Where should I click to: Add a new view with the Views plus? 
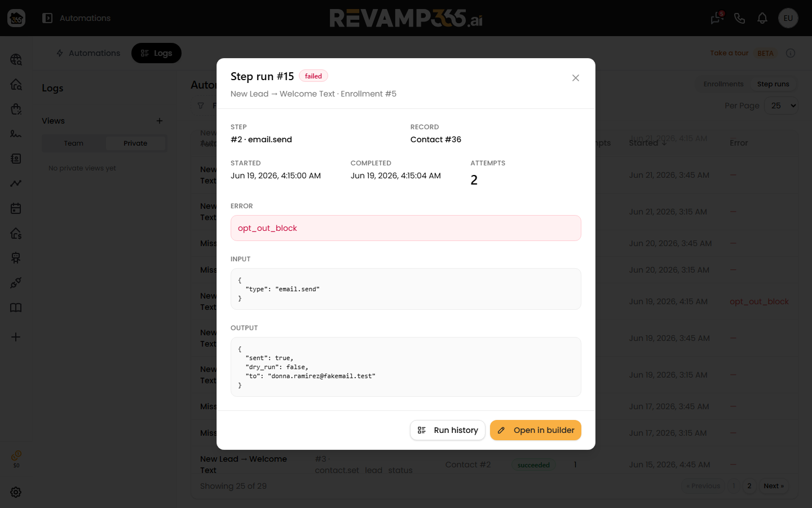[160, 121]
